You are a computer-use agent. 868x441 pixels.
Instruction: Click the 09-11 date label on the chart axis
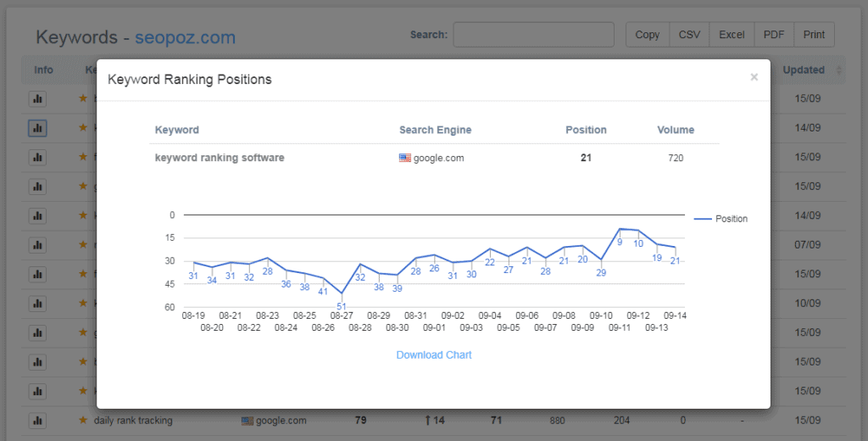tap(620, 328)
